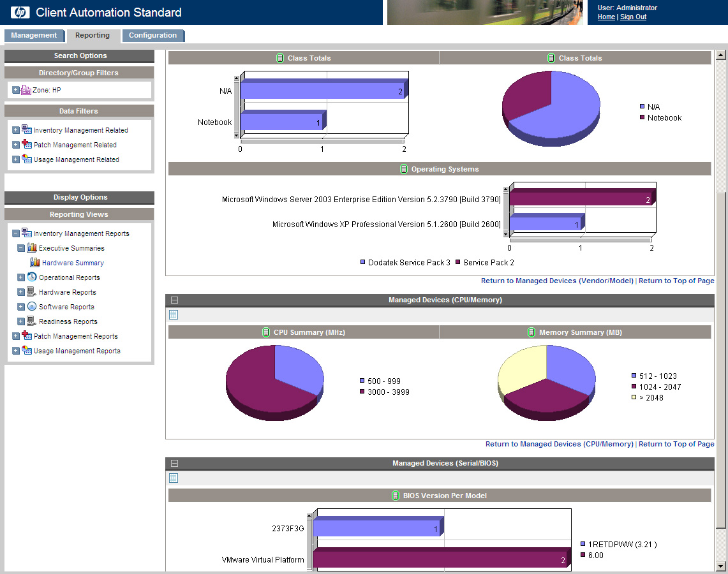Collapse Inventory Management Reports tree
728x574 pixels.
[x=16, y=233]
